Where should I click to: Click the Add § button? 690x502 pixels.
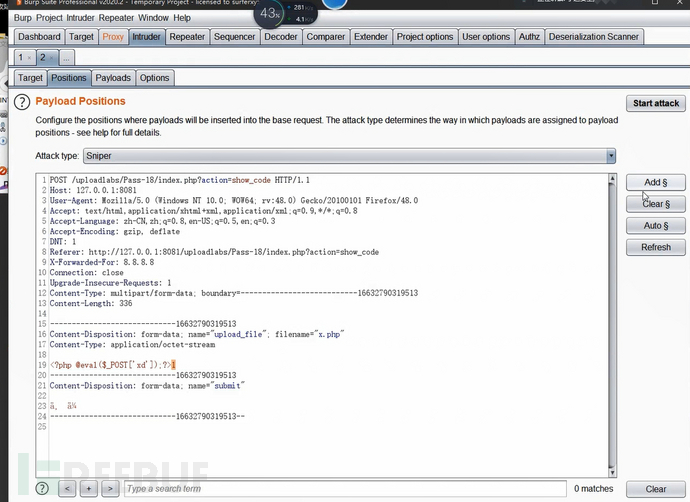click(x=656, y=182)
